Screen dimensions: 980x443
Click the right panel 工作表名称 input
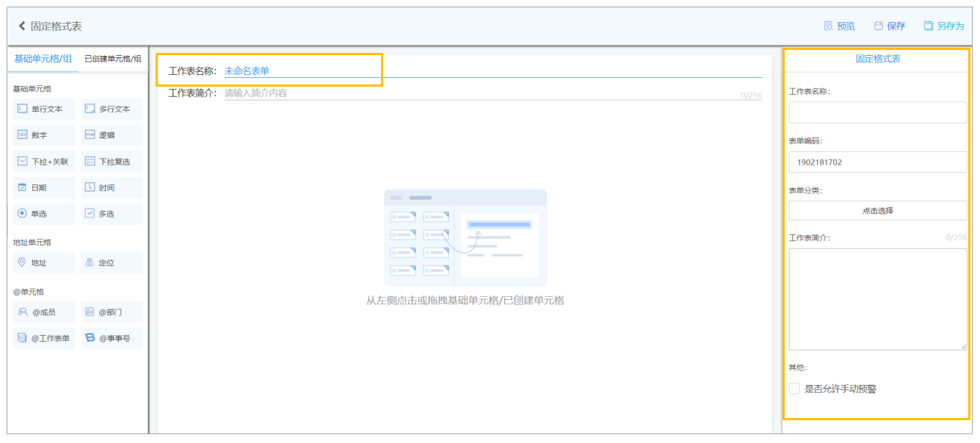coord(878,112)
